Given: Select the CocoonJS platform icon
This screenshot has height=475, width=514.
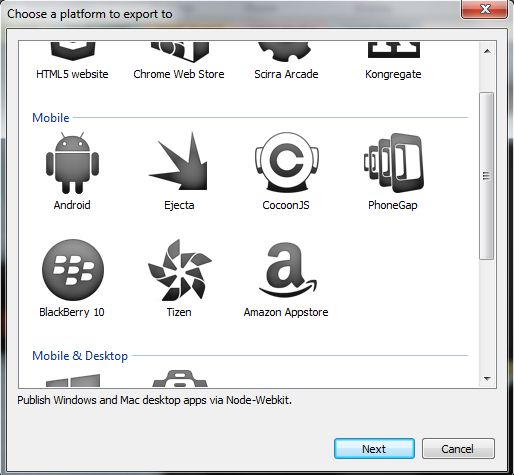Looking at the screenshot, I should [x=286, y=162].
